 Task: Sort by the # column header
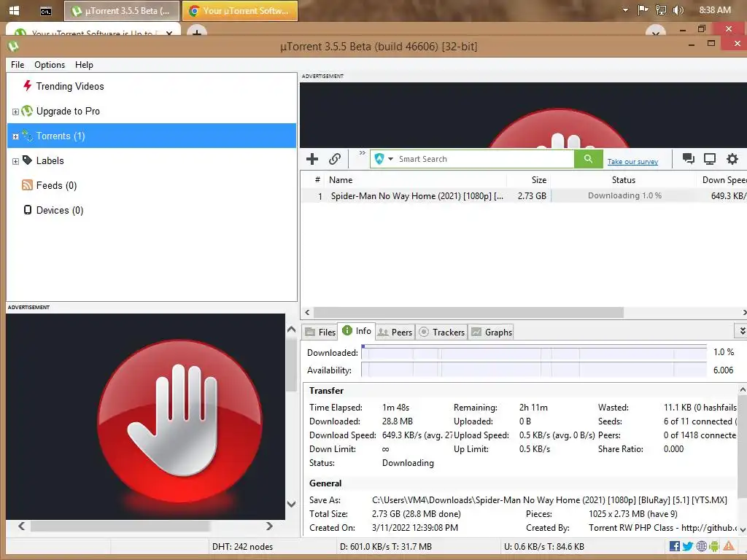point(317,179)
